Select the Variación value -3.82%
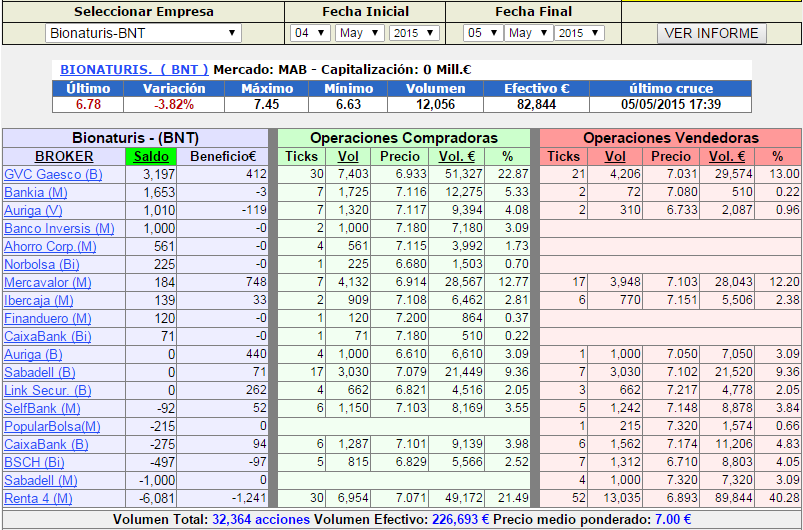The width and height of the screenshot is (803, 530). point(174,104)
